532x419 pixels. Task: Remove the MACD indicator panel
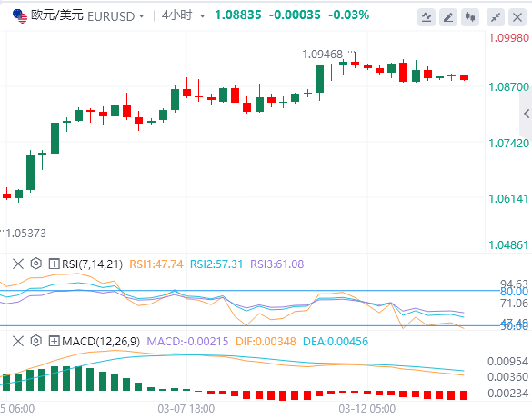tap(18, 341)
